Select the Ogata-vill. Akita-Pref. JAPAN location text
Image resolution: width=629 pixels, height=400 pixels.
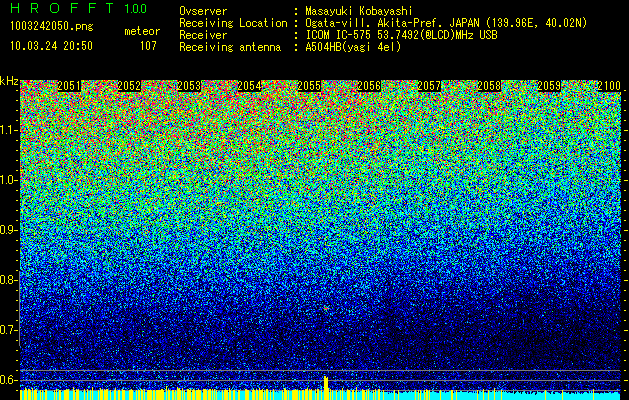(446, 23)
